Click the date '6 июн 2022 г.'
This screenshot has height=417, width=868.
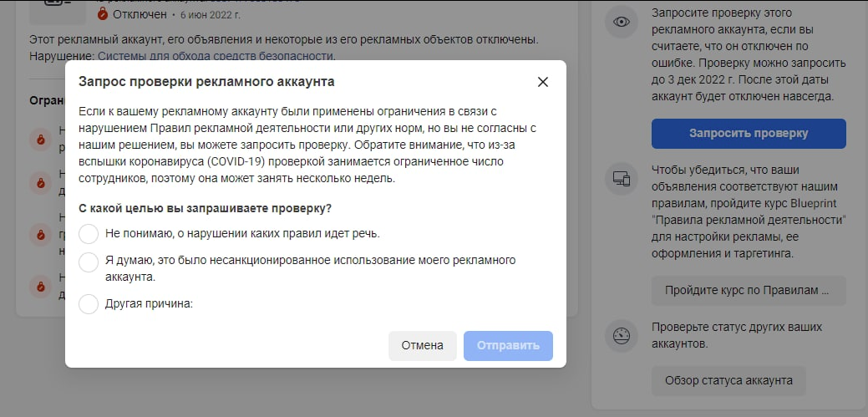click(x=209, y=15)
